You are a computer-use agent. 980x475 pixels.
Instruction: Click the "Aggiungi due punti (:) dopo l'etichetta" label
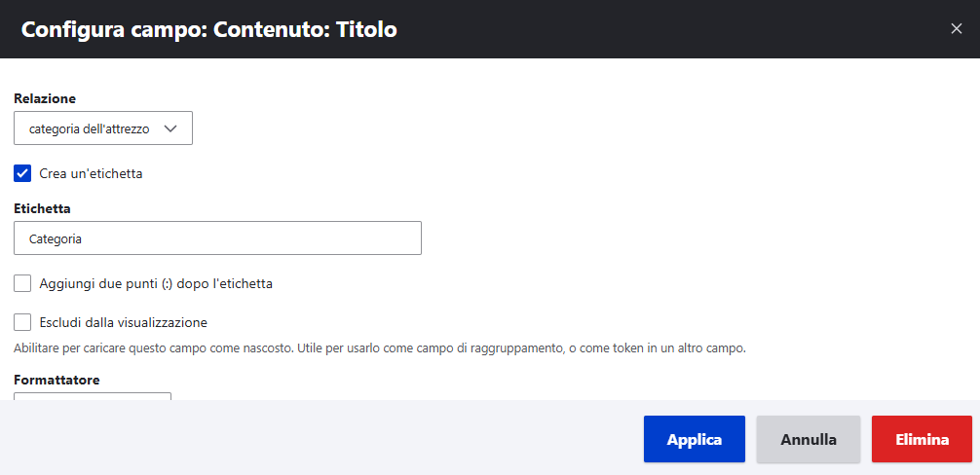tap(156, 283)
